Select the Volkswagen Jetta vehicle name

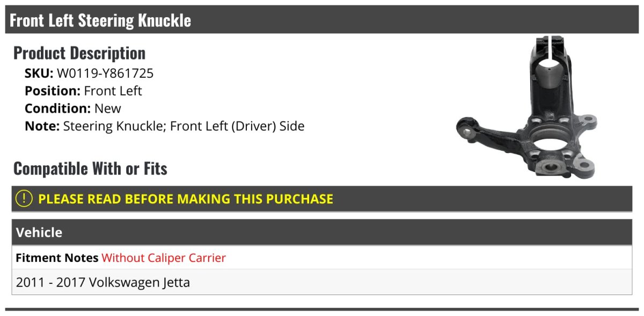[x=139, y=282]
